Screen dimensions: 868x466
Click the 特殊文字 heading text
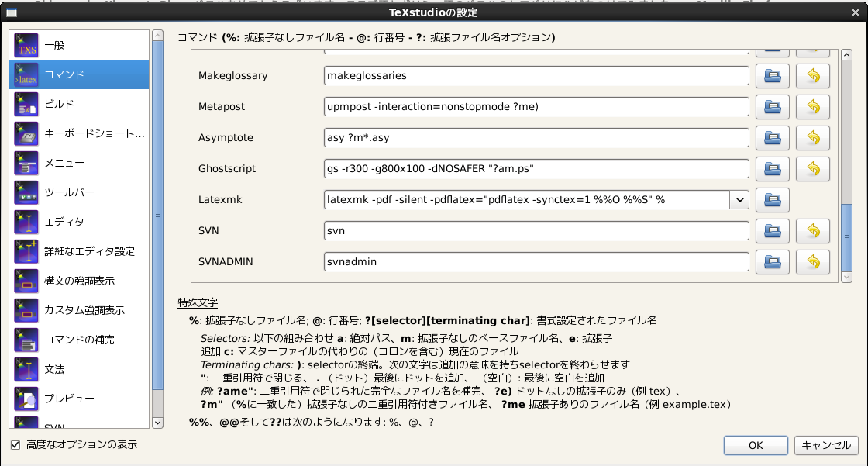[x=198, y=303]
